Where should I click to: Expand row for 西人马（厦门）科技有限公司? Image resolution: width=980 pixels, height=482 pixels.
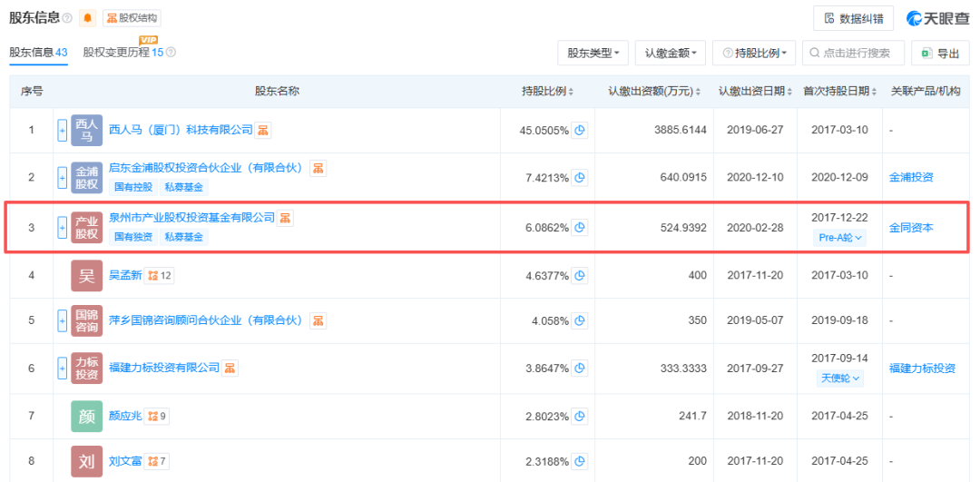(x=62, y=130)
